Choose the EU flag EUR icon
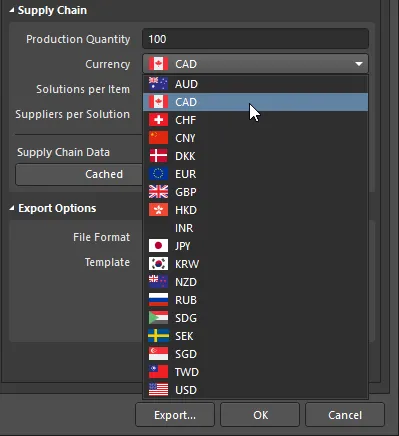Viewport: 399px width, 436px height. [x=158, y=174]
